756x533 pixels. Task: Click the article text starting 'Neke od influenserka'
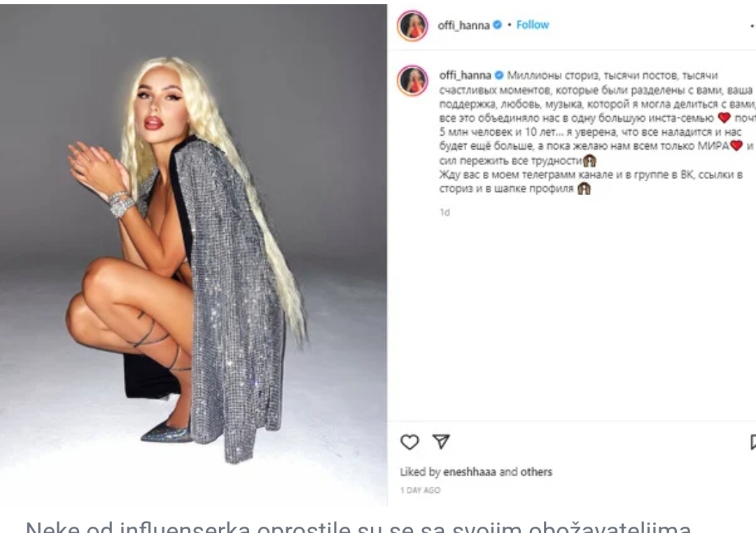358,527
